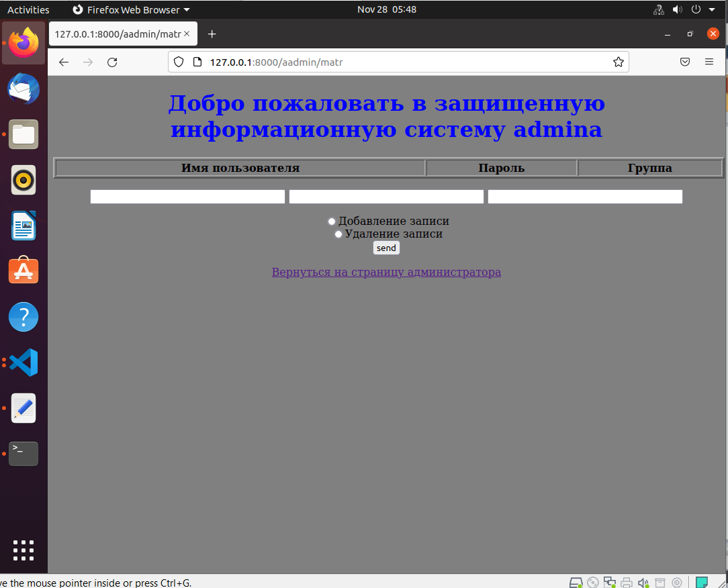Click Activities in the top bar
Screen dimensions: 728x588
pyautogui.click(x=29, y=9)
